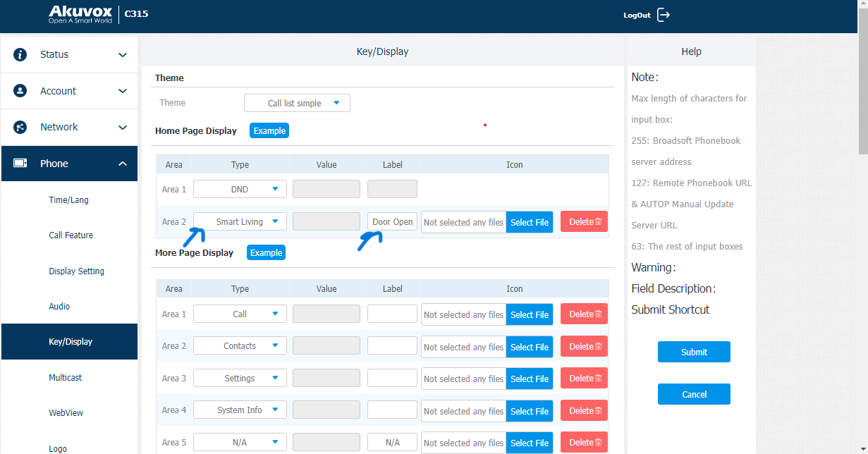Screen dimensions: 868x454
Task: Click the Submit button
Action: coord(694,352)
